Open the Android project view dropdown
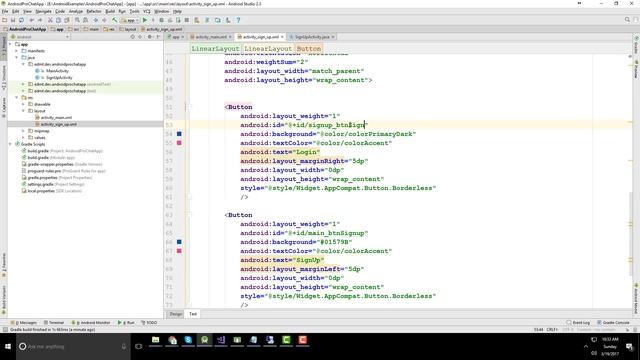The height and width of the screenshot is (360, 640). 40,37
